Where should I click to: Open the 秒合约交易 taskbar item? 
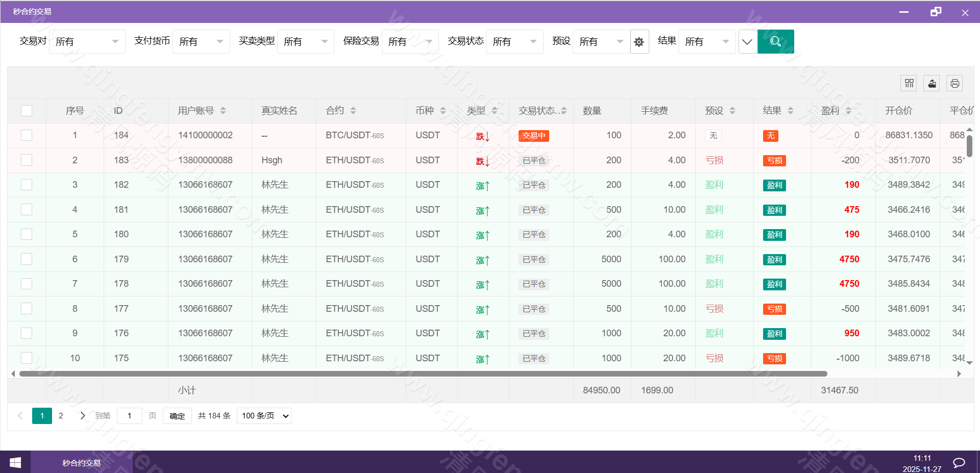tap(80, 462)
